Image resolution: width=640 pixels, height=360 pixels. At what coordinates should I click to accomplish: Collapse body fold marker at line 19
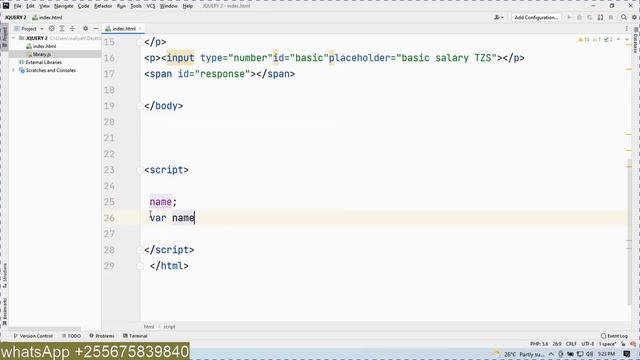(140, 106)
